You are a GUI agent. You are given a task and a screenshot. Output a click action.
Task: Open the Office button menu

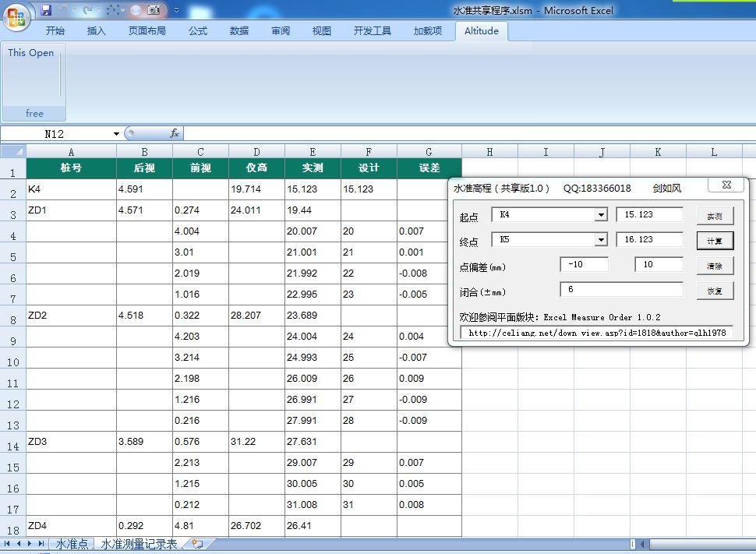[x=17, y=17]
